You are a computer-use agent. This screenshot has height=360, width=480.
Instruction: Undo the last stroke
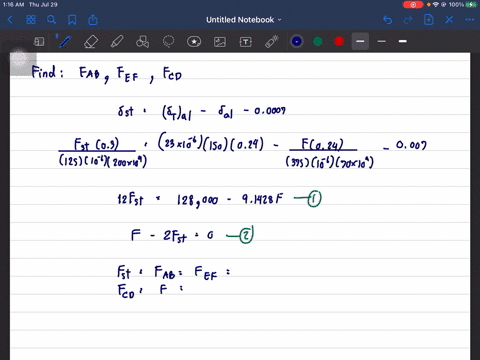point(387,20)
